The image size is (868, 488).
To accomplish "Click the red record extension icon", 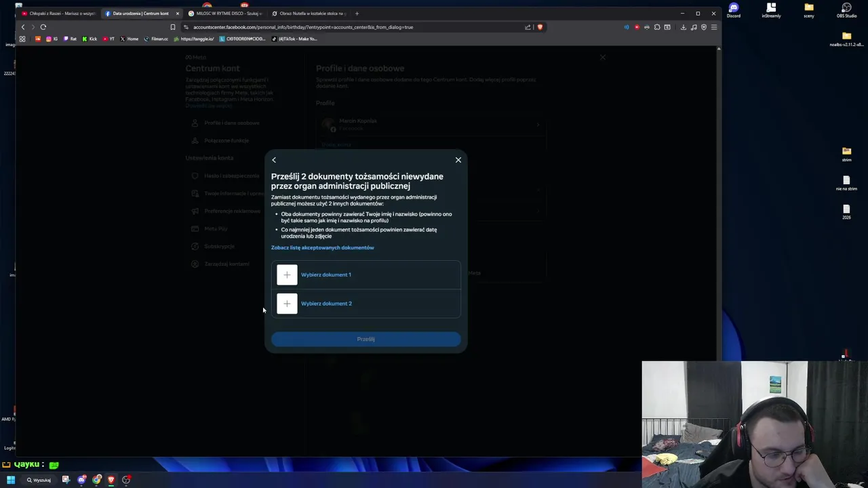I will (x=637, y=27).
